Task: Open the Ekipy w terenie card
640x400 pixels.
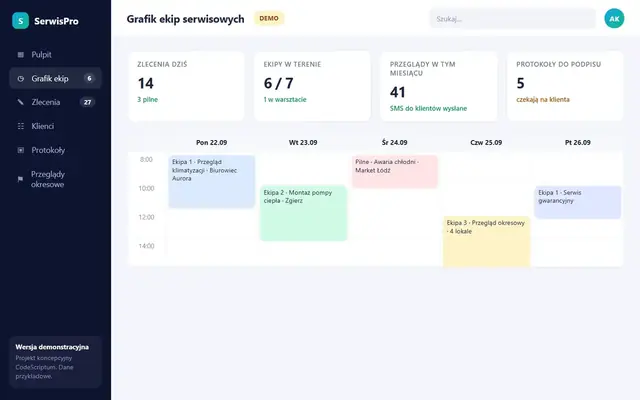Action: pos(312,86)
